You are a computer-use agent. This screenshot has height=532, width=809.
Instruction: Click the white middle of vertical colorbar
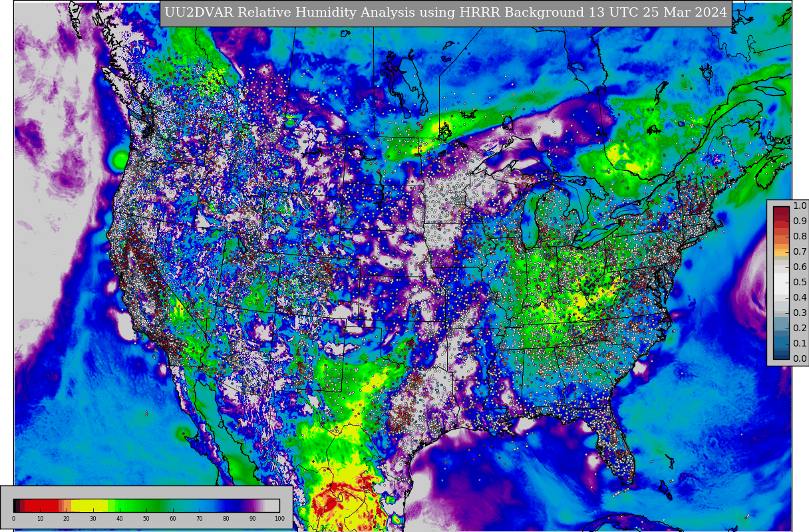point(781,283)
